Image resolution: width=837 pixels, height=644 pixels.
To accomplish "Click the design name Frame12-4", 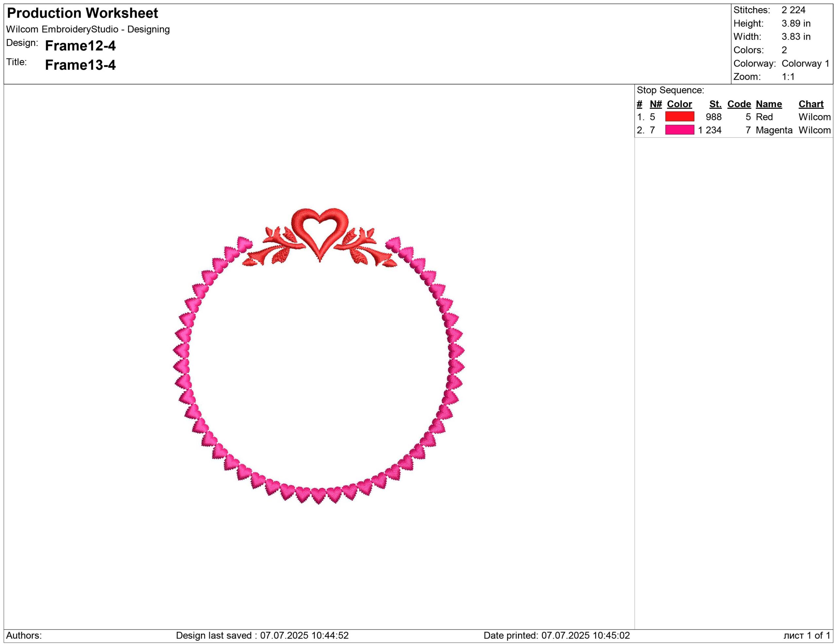I will [x=80, y=45].
